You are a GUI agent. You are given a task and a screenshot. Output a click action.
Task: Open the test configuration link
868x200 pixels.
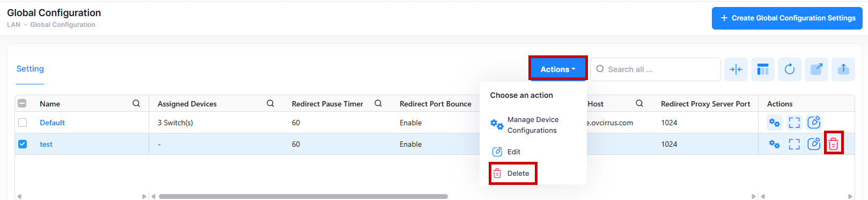(46, 144)
